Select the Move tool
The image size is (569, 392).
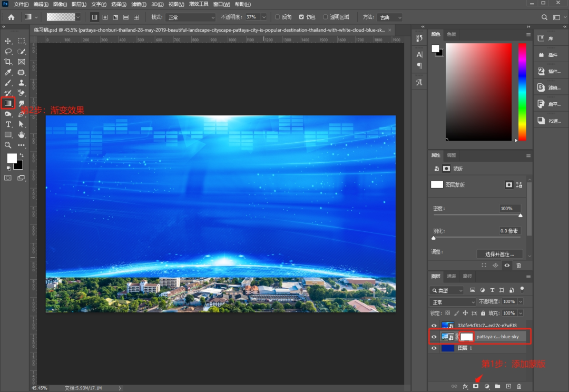[x=8, y=41]
